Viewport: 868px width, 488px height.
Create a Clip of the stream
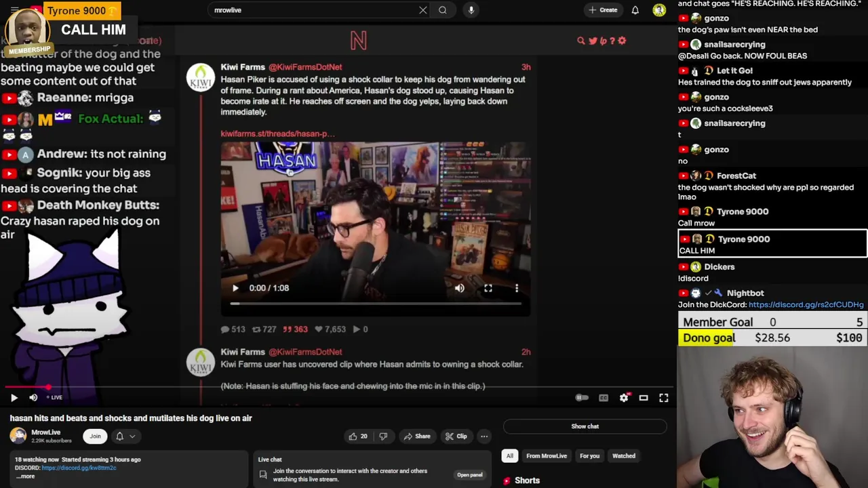[456, 436]
